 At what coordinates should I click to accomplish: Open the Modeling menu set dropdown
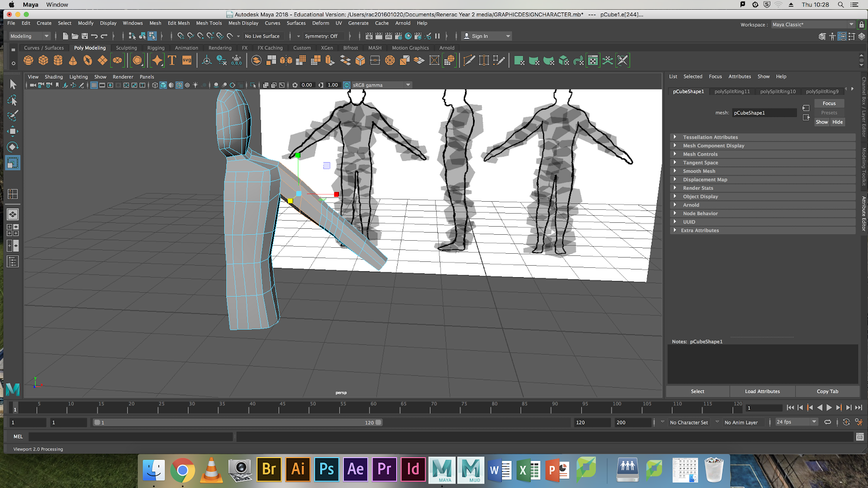coord(30,36)
